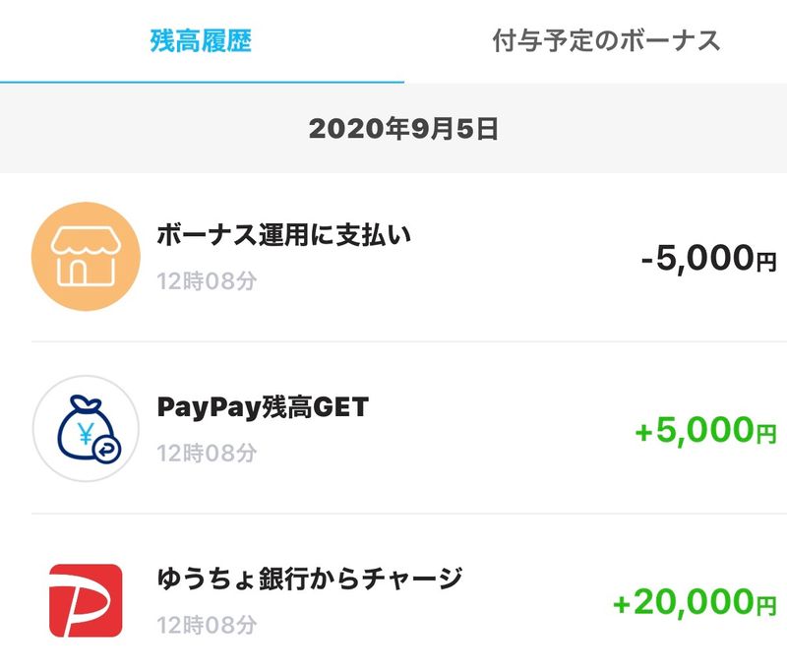Switch to the 残高履歴 tab
Image resolution: width=787 pixels, height=672 pixels.
click(x=202, y=40)
